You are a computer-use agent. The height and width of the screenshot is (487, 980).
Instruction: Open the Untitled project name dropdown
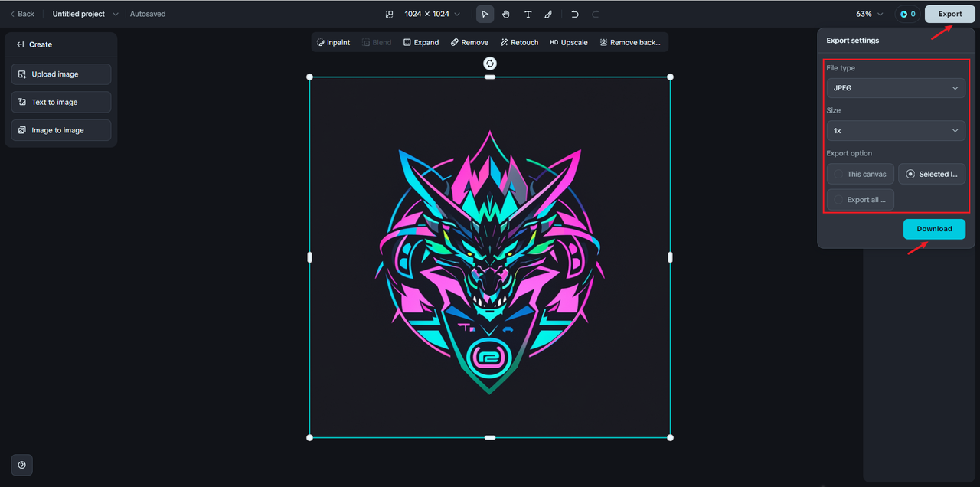(86, 14)
